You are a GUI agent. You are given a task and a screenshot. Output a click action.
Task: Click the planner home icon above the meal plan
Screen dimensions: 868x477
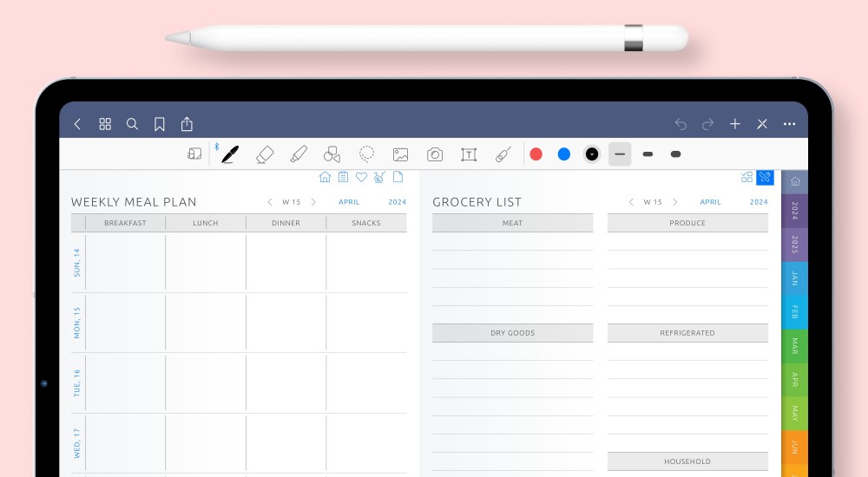325,177
